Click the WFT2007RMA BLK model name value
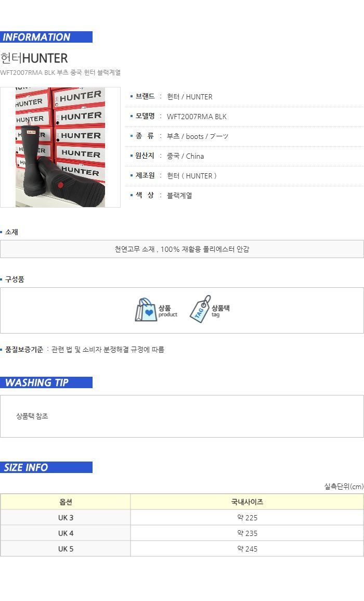Screen dimensions: 364x601 (x=197, y=117)
